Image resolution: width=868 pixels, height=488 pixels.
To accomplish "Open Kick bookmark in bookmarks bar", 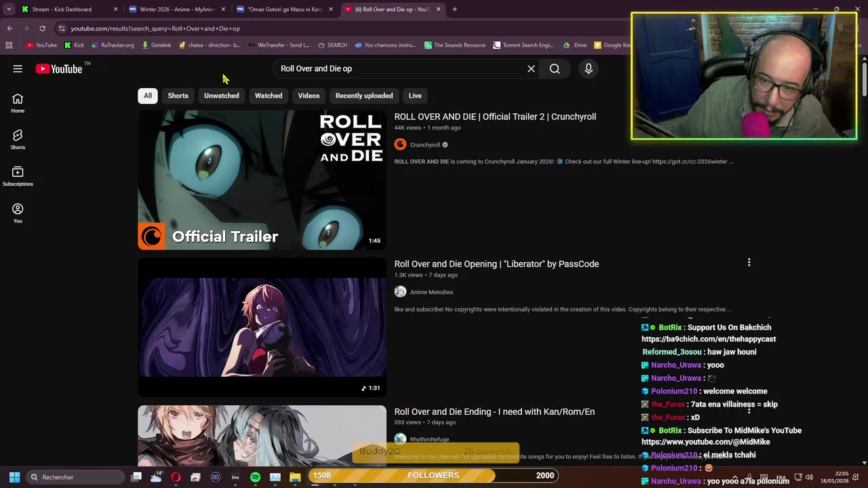I will [74, 45].
